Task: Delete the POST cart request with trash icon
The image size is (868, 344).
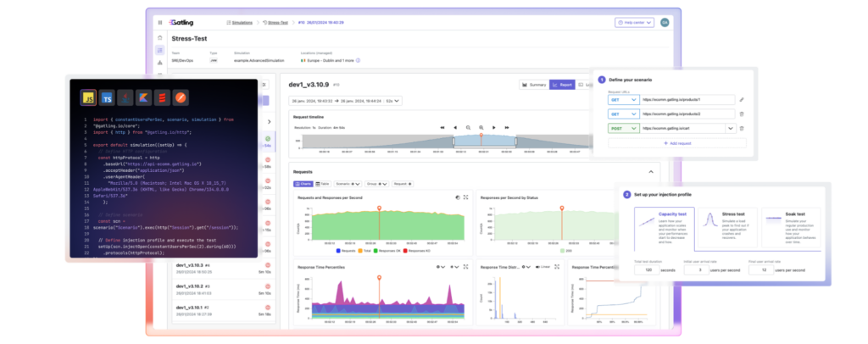Action: pyautogui.click(x=742, y=128)
